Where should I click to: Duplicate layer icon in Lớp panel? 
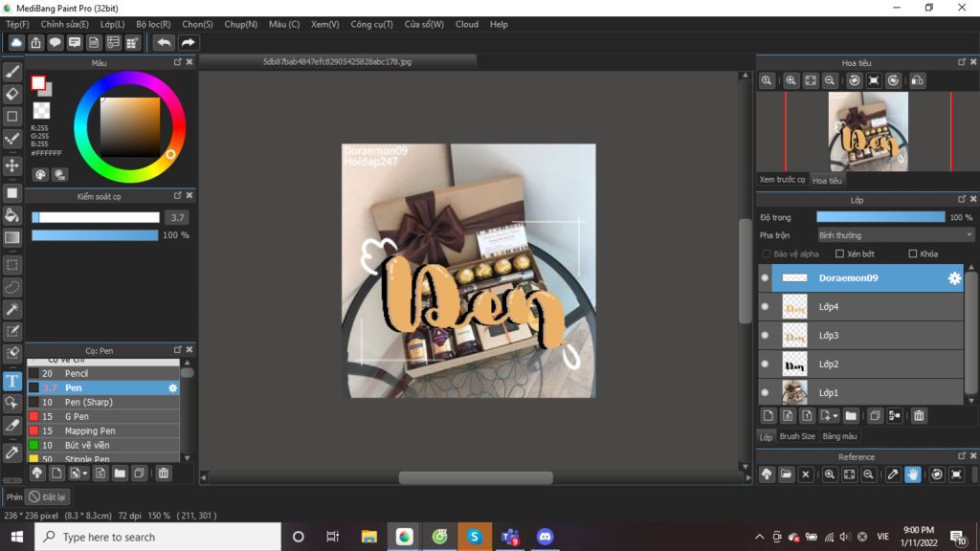(875, 415)
